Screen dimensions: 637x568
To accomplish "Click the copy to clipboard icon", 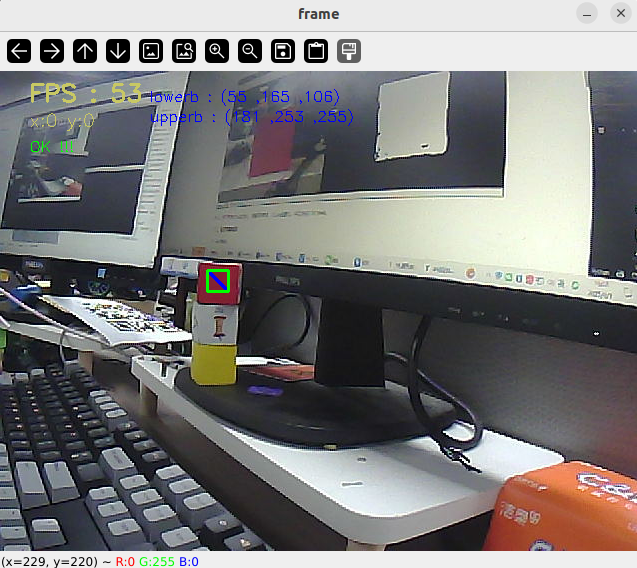I will pyautogui.click(x=316, y=51).
